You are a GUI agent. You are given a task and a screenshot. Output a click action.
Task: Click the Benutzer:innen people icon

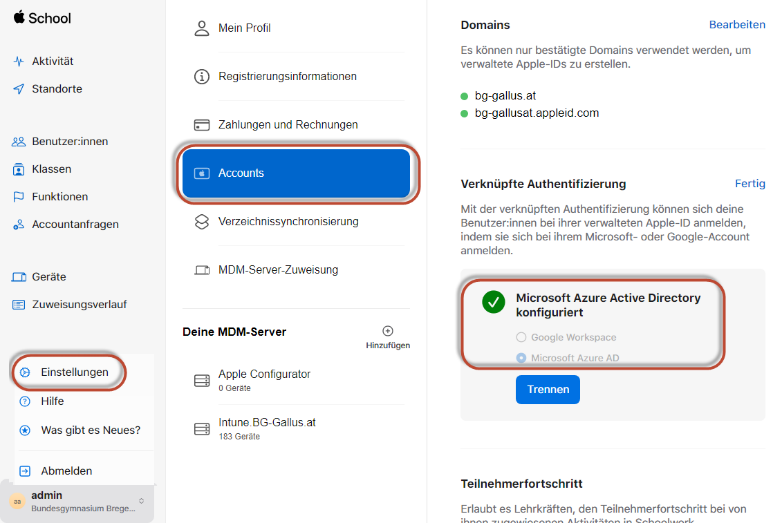[x=19, y=141]
